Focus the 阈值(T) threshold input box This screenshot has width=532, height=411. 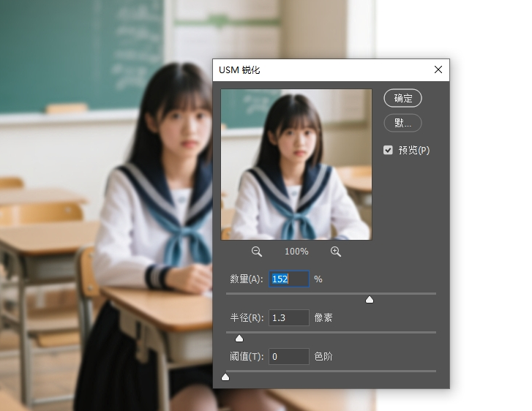click(288, 357)
